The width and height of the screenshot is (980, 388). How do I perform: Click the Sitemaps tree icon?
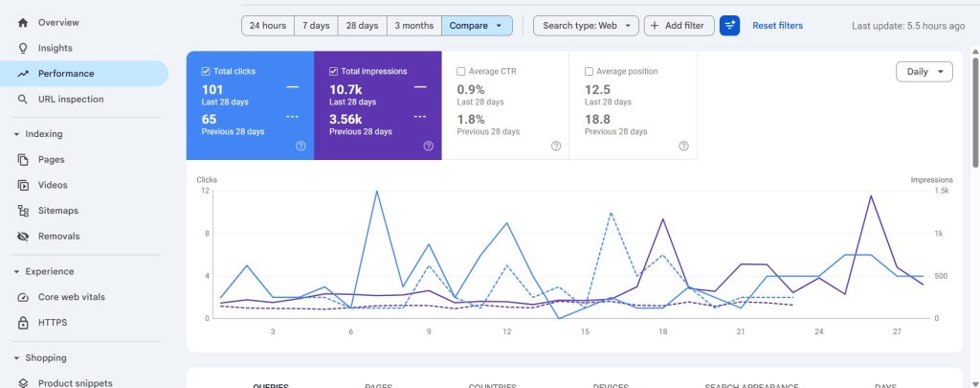click(23, 211)
